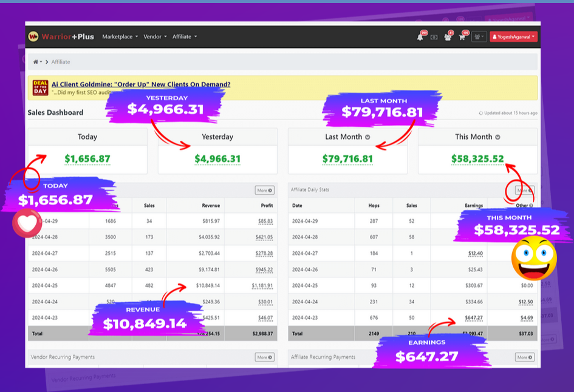The width and height of the screenshot is (574, 392).
Task: Click the Vendor Recurring Payments panel title
Action: coord(63,357)
